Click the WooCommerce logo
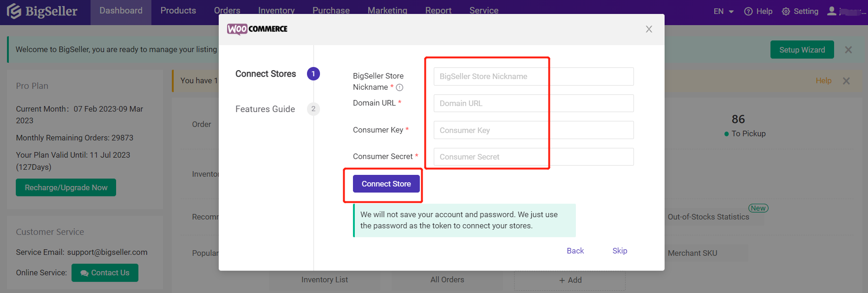 click(257, 29)
